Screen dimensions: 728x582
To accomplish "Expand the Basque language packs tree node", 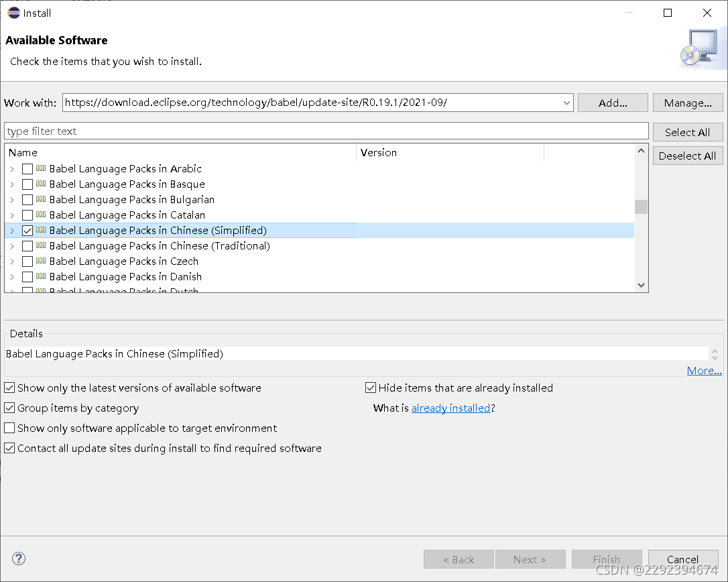I will 12,184.
